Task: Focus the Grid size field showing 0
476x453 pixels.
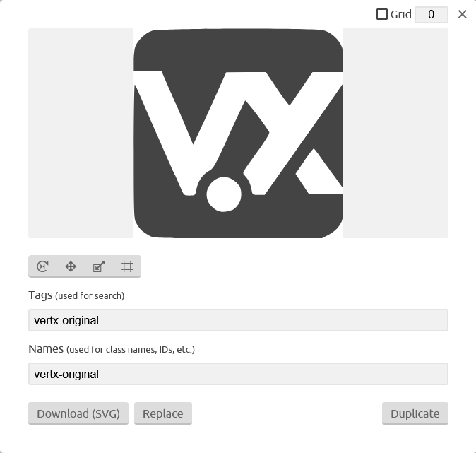Action: [x=432, y=15]
